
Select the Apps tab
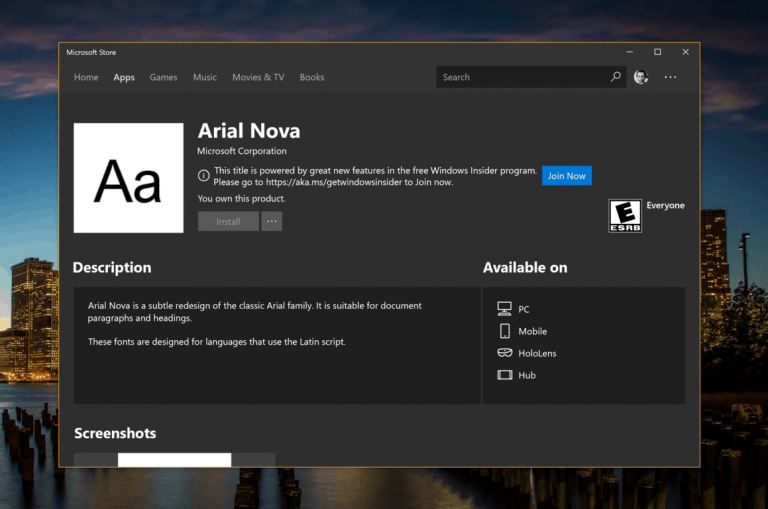124,77
